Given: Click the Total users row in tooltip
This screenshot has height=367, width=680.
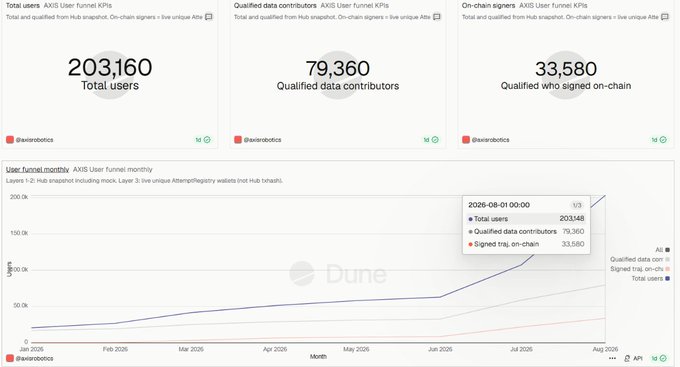Looking at the screenshot, I should (x=526, y=219).
